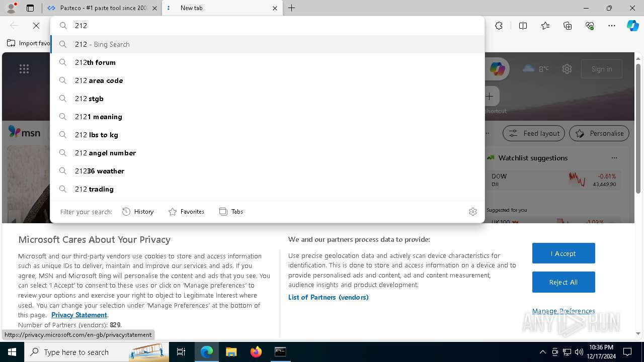Open a new tab with plus button
The image size is (644, 362).
point(292,8)
